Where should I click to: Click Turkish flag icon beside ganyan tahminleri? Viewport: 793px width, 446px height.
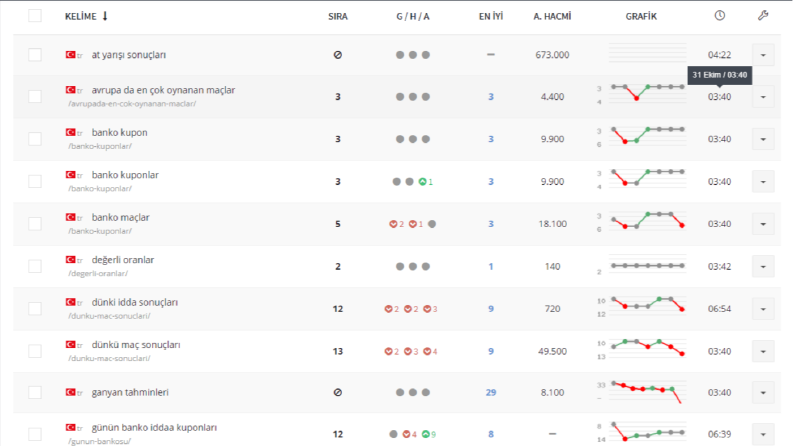pos(70,392)
